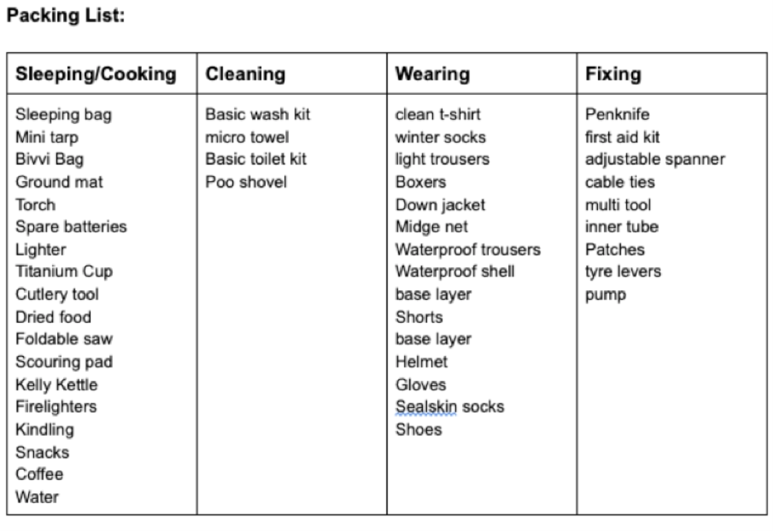Screen dimensions: 774x532
Task: Click the Midge net item
Action: click(x=431, y=227)
